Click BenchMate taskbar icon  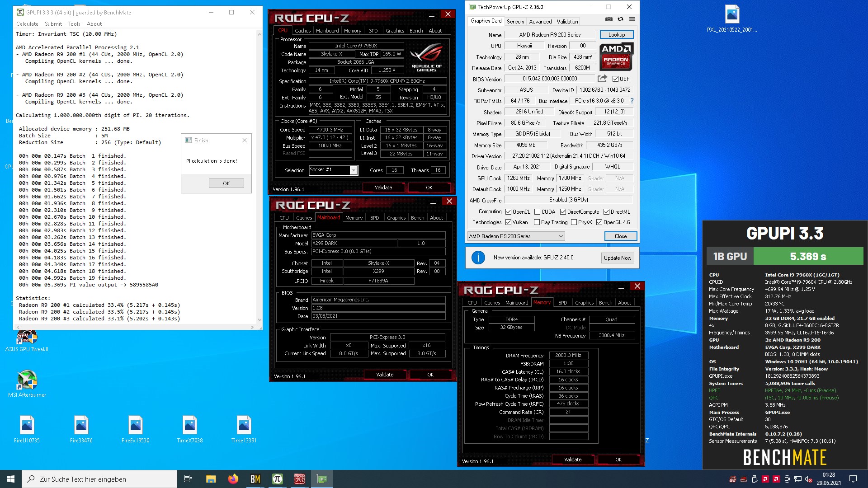click(255, 479)
